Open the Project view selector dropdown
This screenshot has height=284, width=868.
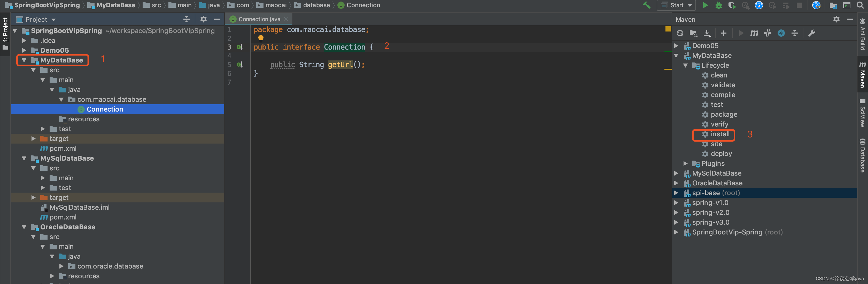point(36,19)
